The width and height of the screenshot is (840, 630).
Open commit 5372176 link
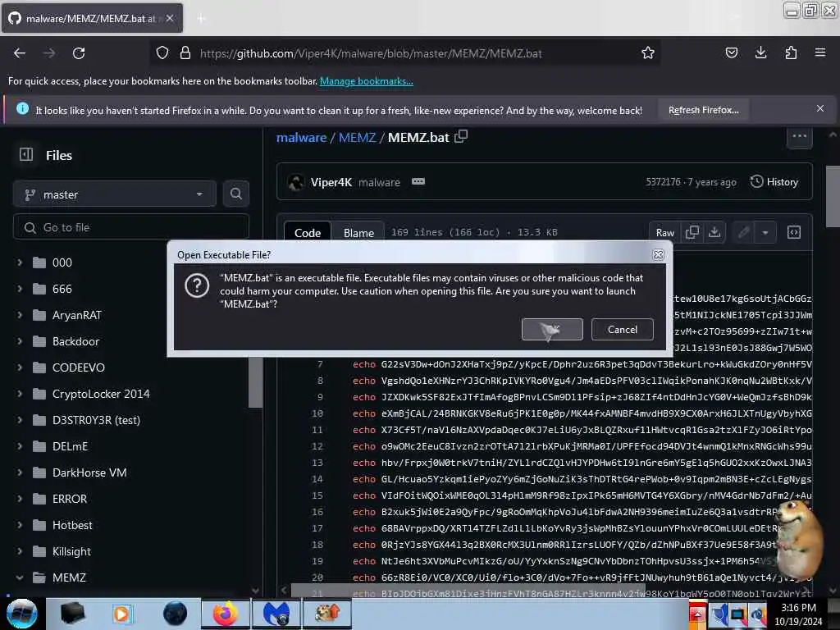[663, 182]
